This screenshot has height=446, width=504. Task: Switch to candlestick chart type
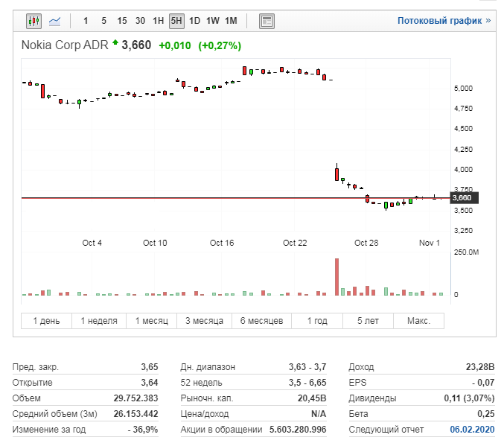coord(34,22)
